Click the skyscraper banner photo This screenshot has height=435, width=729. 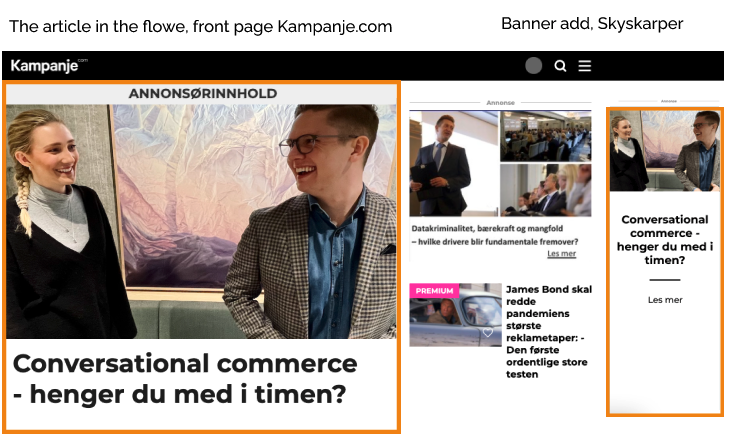coord(665,151)
